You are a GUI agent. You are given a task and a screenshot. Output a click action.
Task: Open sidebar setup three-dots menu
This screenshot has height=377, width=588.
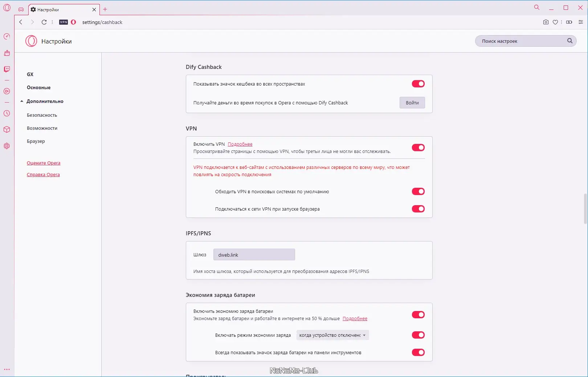(x=7, y=369)
